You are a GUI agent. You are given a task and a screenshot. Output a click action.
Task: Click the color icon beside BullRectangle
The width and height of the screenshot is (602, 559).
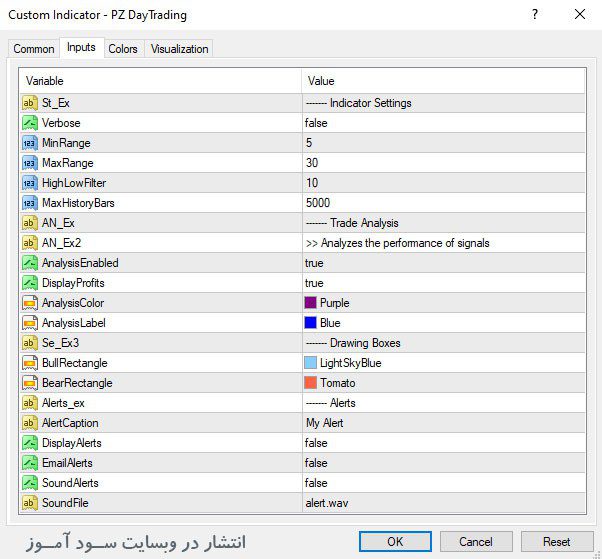pos(30,363)
